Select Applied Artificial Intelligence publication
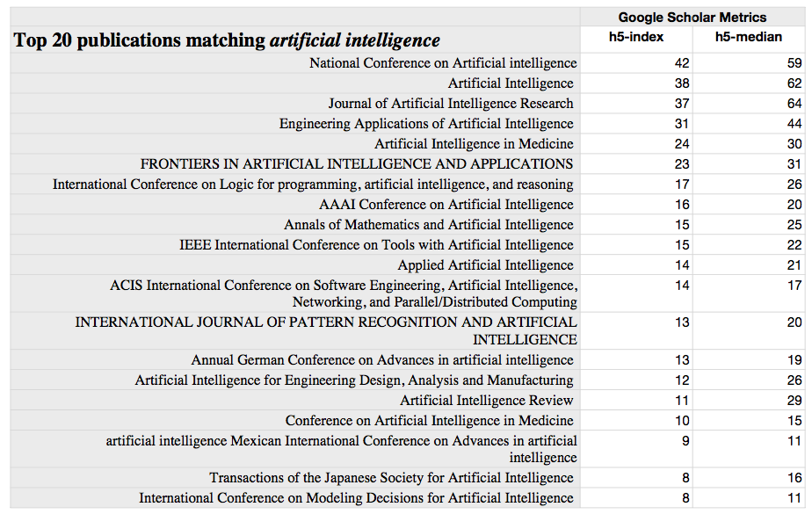The image size is (812, 514). [485, 265]
